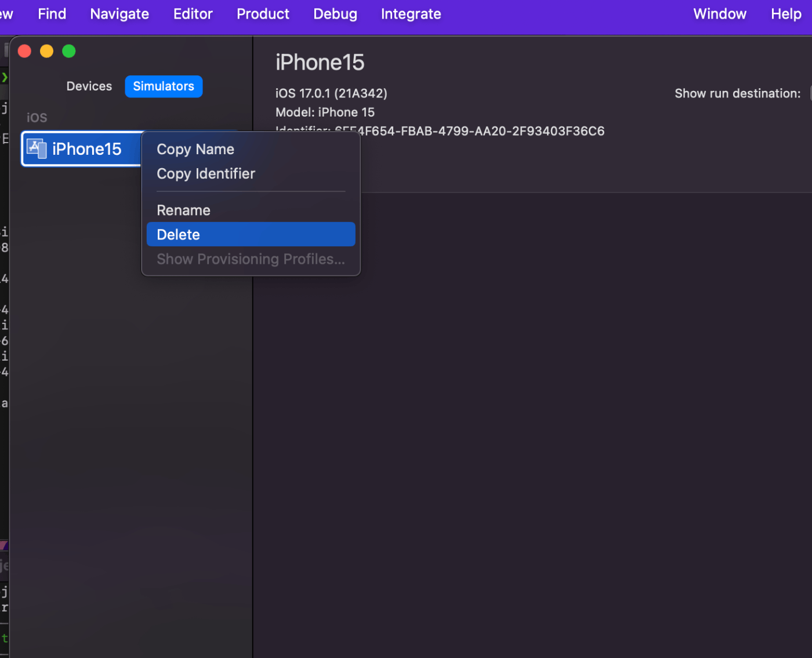Screen dimensions: 812x658
Task: Pick Copy Identifier from the context menu
Action: tap(251, 173)
